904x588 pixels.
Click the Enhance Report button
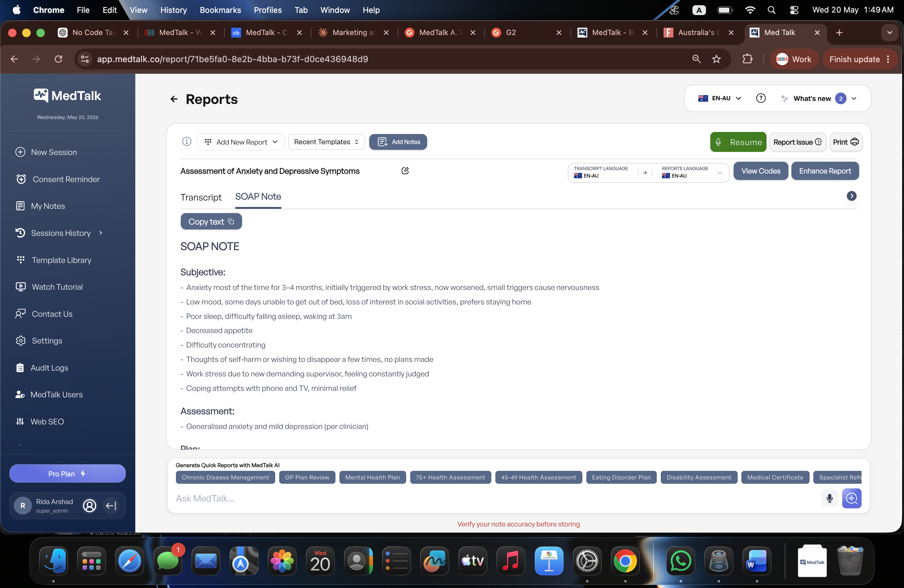825,171
